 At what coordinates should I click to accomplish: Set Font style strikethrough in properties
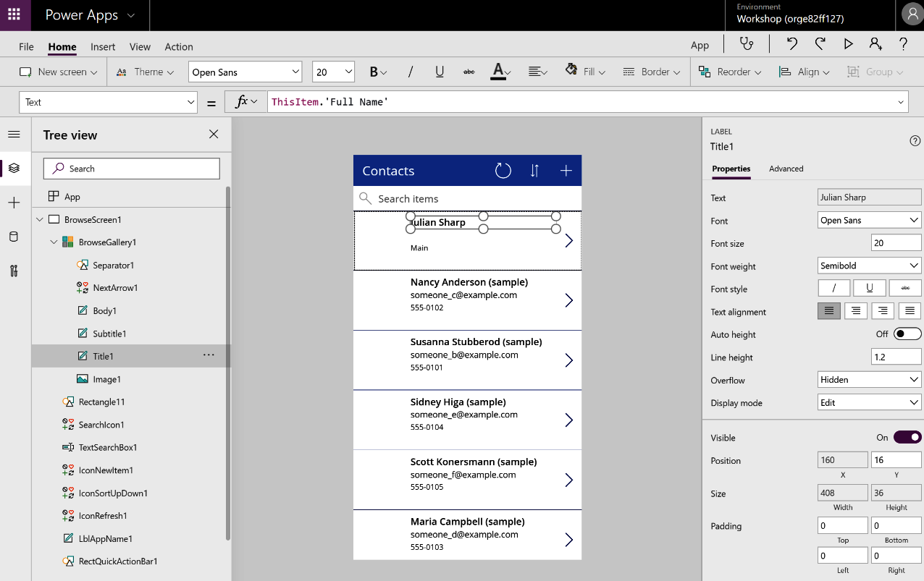pos(905,288)
